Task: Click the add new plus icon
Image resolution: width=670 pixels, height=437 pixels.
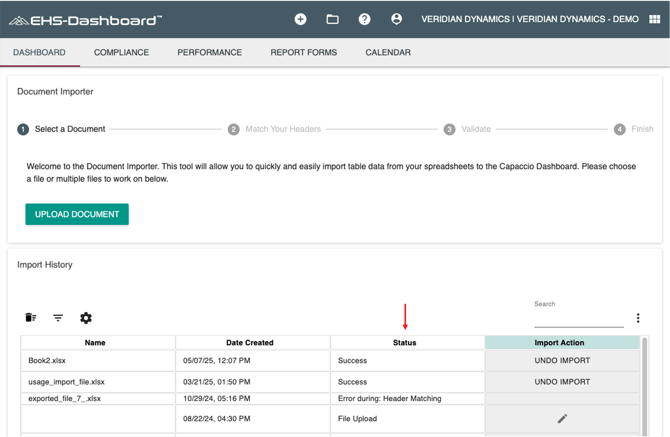Action: click(x=300, y=19)
